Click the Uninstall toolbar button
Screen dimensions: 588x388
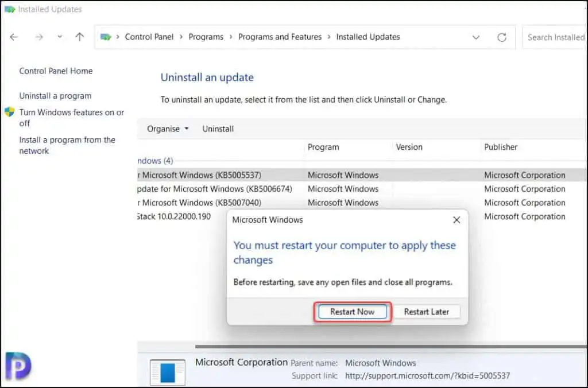[x=218, y=129]
